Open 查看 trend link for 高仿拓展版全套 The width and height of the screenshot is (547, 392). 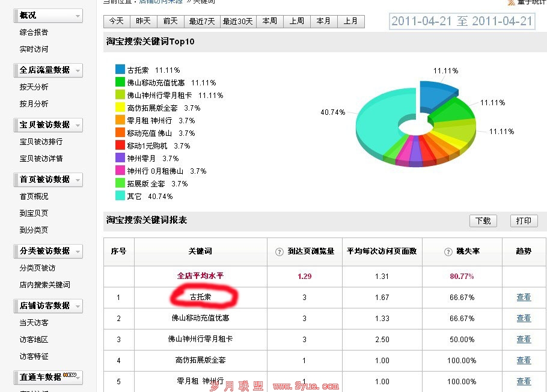[524, 360]
